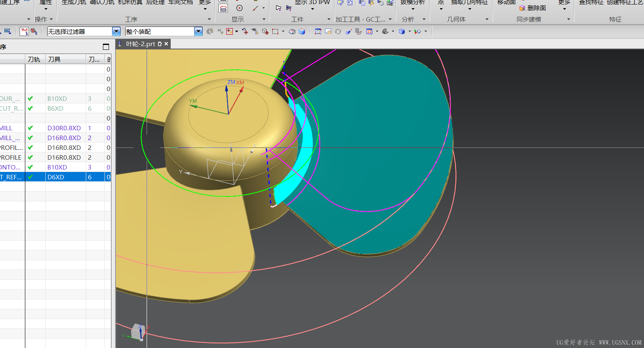
Task: Select the PROFILE operation row
Action: click(x=11, y=157)
